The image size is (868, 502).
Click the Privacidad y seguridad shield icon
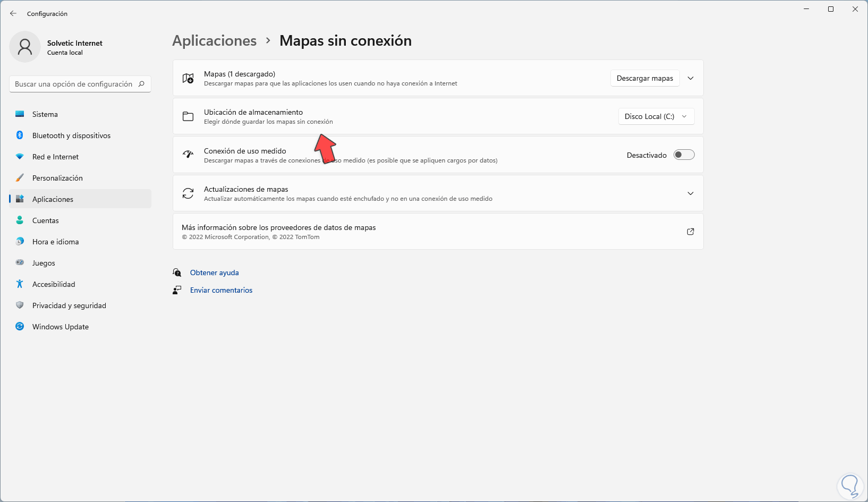tap(20, 305)
